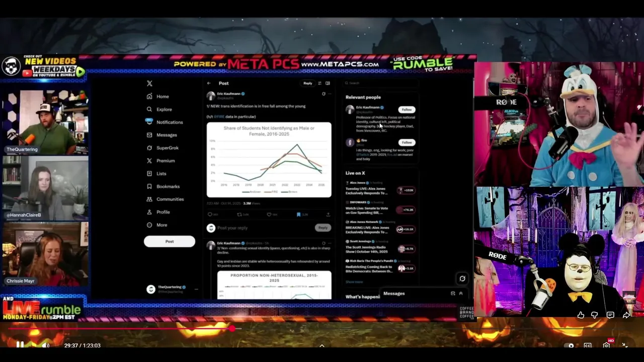Open The Scott Jennings Radio Show
The height and width of the screenshot is (362, 644).
click(x=379, y=247)
